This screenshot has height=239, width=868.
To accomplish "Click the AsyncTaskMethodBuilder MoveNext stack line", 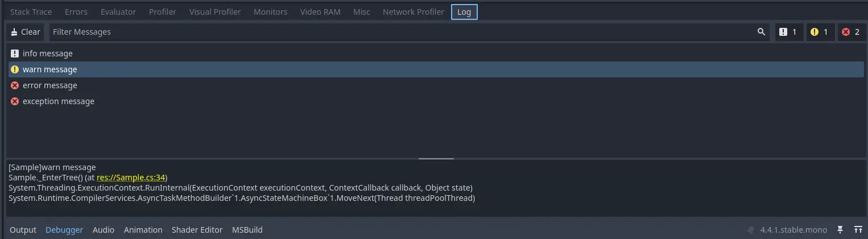I will coord(242,198).
